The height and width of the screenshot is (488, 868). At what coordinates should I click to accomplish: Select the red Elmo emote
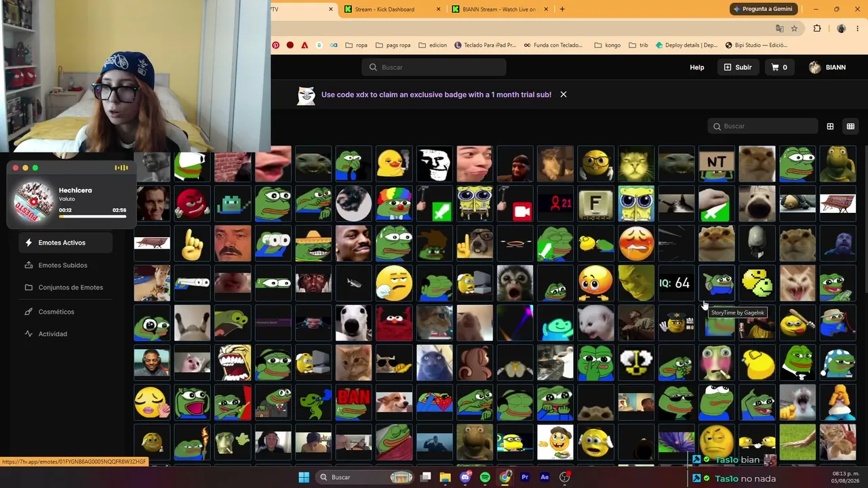(394, 323)
